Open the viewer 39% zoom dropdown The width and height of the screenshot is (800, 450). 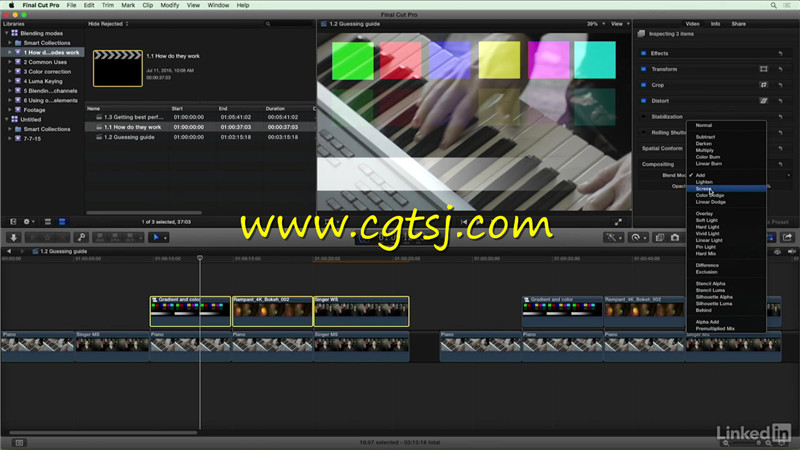tap(595, 24)
